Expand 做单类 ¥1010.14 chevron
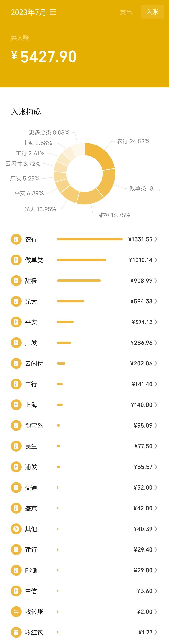This screenshot has width=169, height=644. (x=156, y=260)
